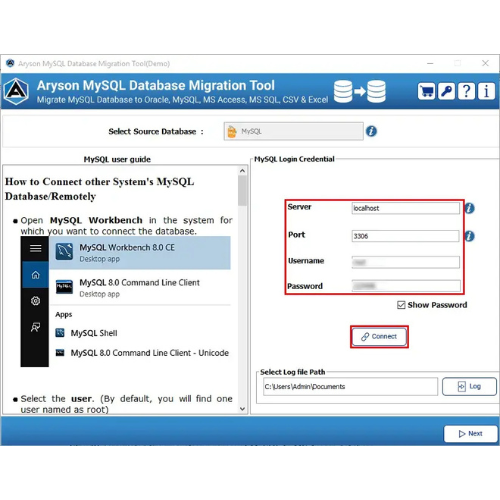Click the Server input field
The width and height of the screenshot is (500, 500).
406,208
